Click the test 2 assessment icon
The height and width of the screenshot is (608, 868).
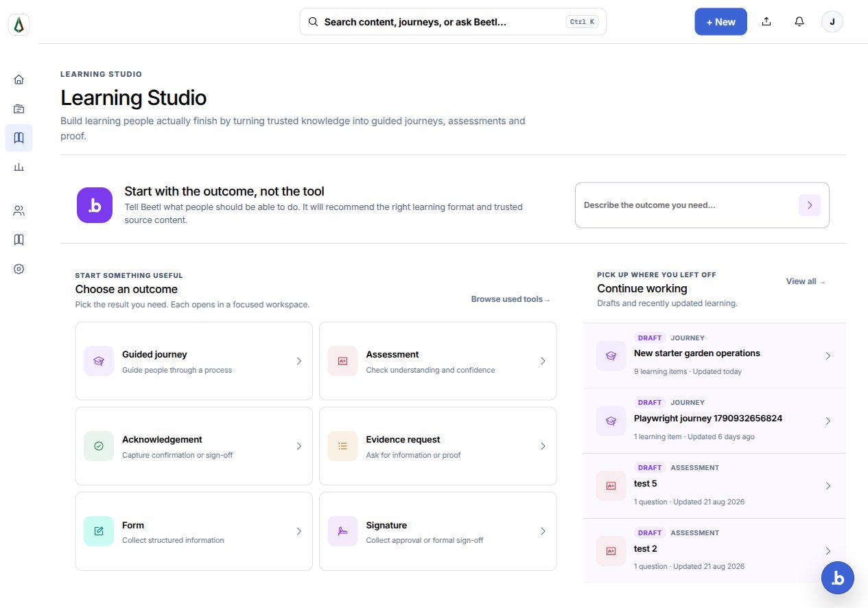pos(611,551)
